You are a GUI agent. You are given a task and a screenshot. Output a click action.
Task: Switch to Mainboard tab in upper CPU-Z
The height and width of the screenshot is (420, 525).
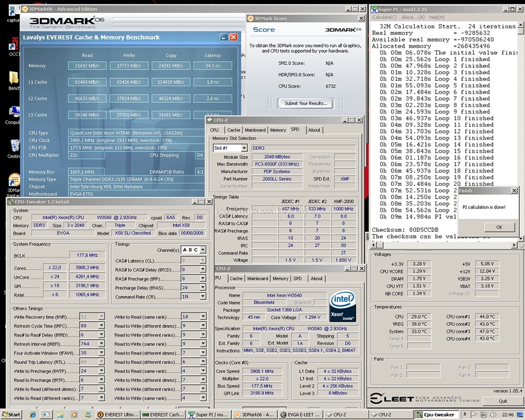tap(255, 130)
